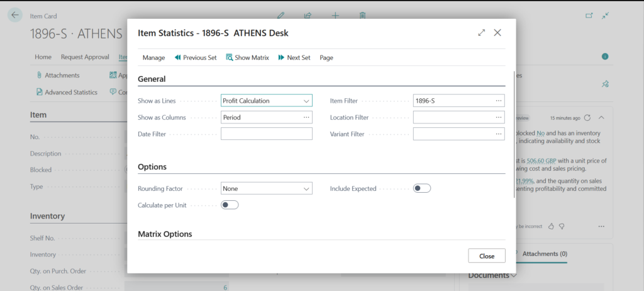Click the Close button

(486, 256)
